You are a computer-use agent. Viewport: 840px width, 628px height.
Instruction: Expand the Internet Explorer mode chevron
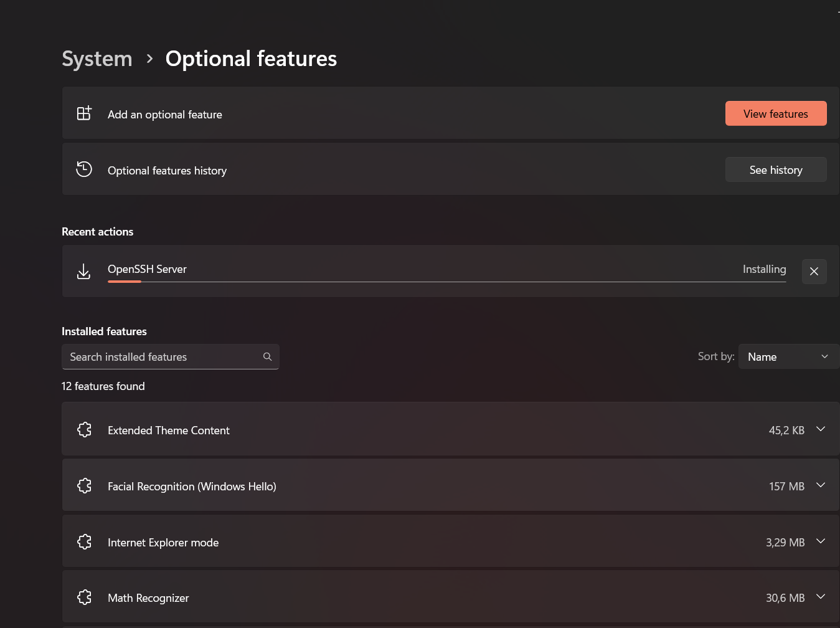[821, 541]
